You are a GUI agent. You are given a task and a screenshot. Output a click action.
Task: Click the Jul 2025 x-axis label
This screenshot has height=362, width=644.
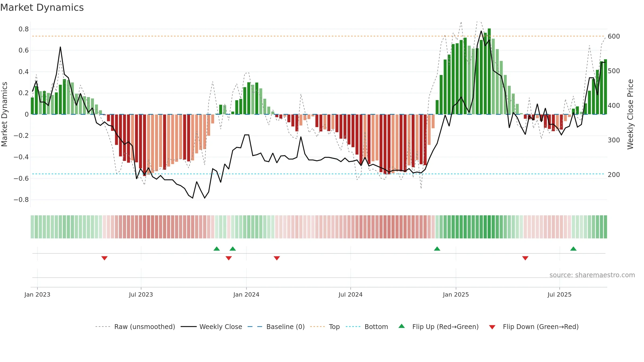tap(559, 294)
